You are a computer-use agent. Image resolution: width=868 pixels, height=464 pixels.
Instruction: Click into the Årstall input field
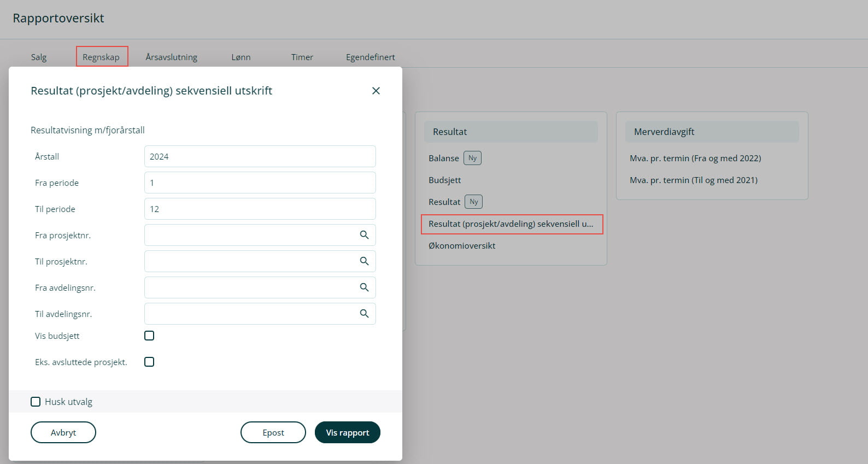[260, 156]
